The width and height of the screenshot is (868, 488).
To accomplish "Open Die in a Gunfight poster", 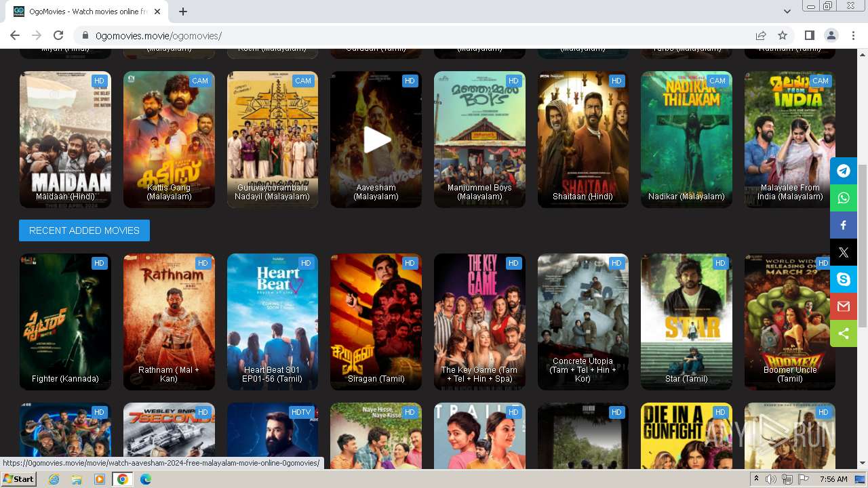I will (x=686, y=436).
